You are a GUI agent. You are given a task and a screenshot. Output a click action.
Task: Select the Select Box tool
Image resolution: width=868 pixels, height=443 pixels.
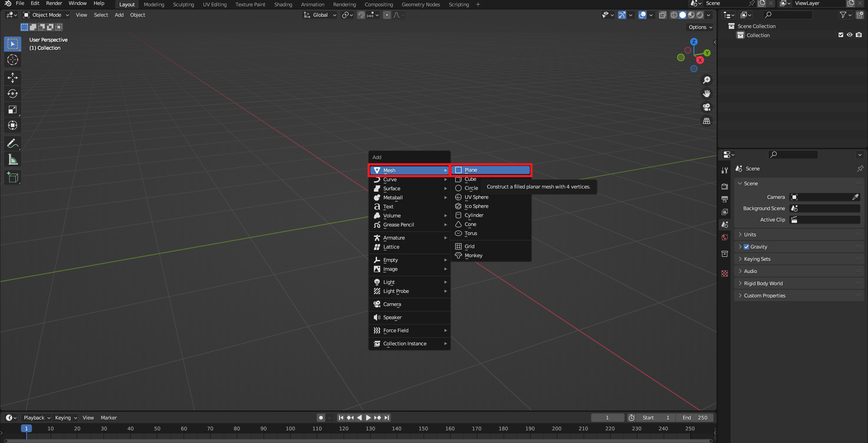coord(13,44)
